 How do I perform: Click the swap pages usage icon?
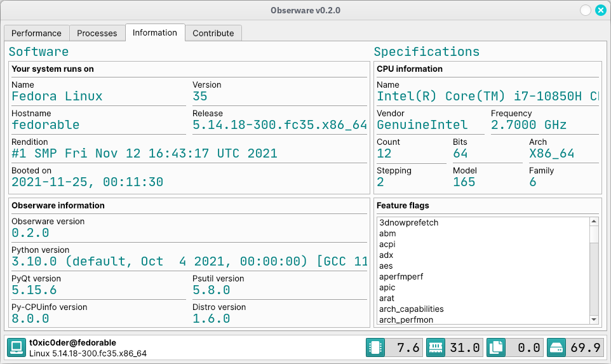tap(495, 347)
